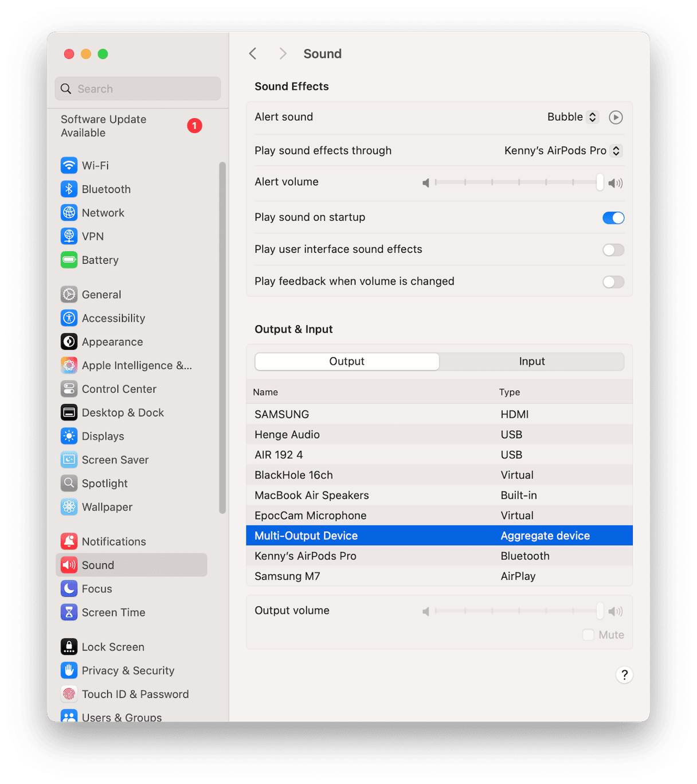
Task: Open Wi-Fi settings icon
Action: 69,165
